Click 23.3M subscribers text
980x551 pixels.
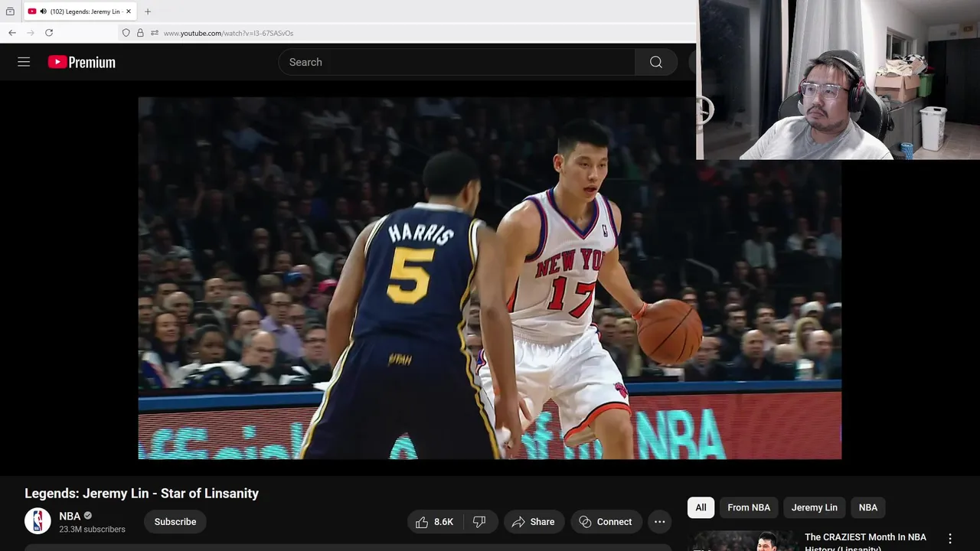pyautogui.click(x=92, y=529)
